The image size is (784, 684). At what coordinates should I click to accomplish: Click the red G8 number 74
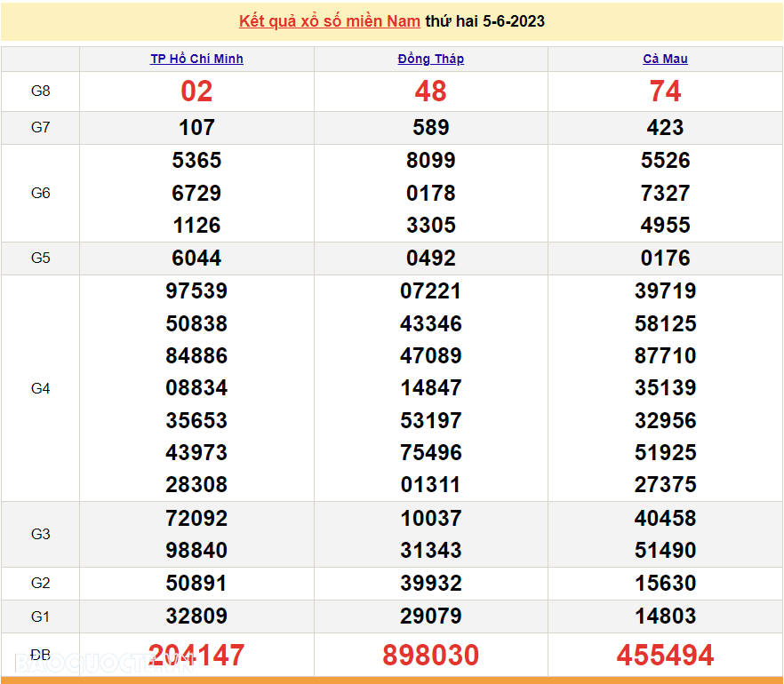pyautogui.click(x=665, y=91)
